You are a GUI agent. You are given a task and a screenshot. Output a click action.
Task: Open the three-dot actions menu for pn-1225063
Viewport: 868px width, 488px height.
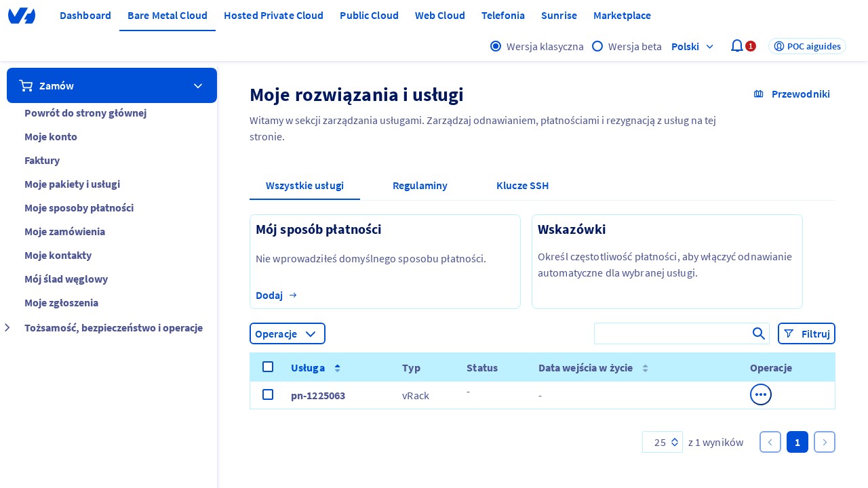point(760,394)
